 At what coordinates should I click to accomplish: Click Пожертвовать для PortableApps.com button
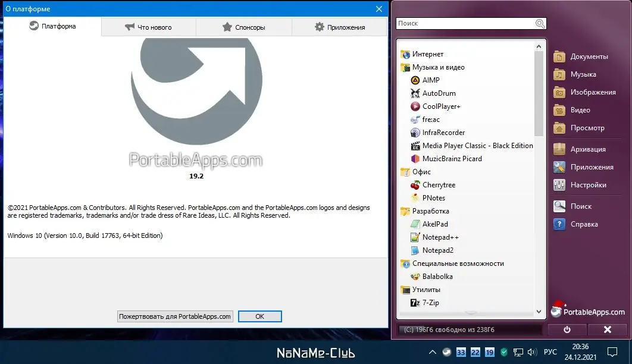[x=175, y=316]
